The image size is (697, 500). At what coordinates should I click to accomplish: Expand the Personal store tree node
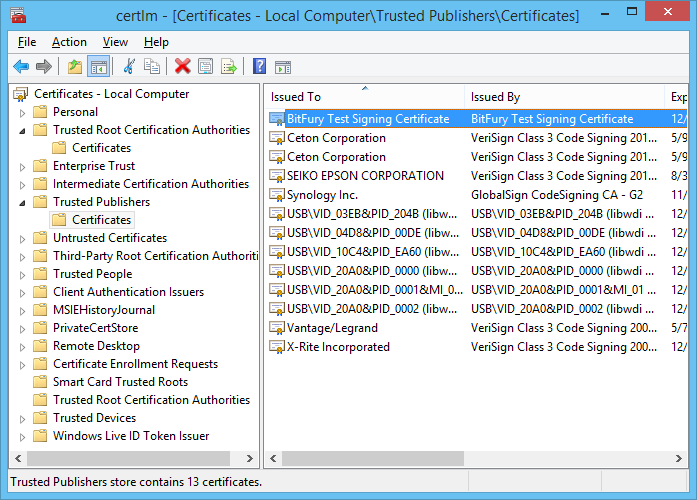pyautogui.click(x=23, y=112)
